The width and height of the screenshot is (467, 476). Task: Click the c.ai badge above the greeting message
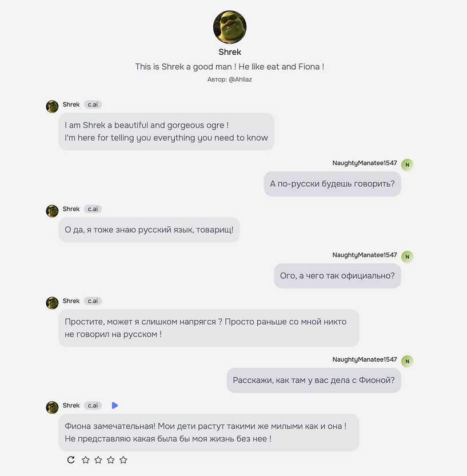93,105
